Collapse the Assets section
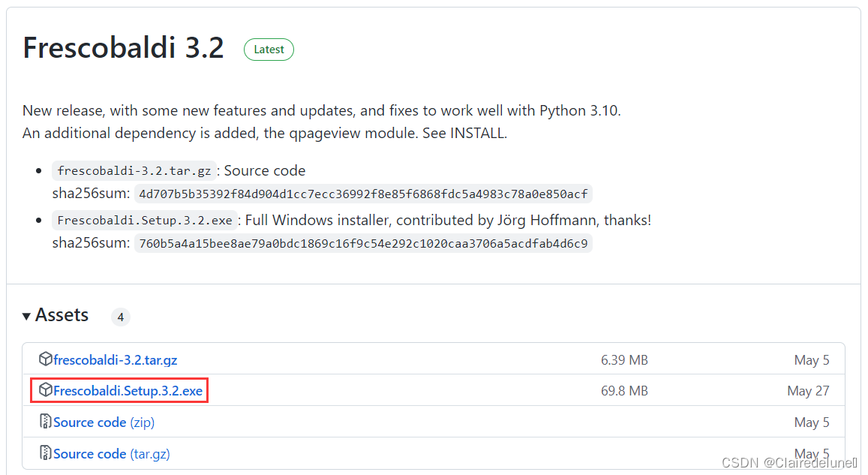This screenshot has width=868, height=475. click(62, 315)
